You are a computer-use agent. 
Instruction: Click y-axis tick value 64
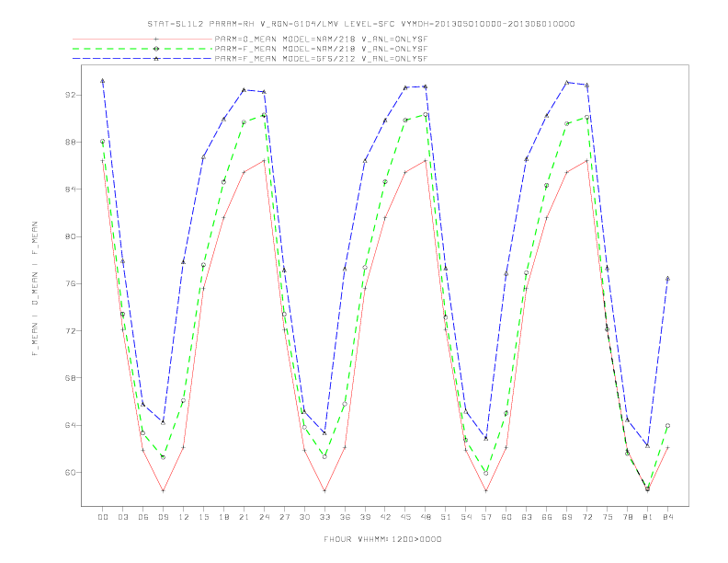[70, 426]
